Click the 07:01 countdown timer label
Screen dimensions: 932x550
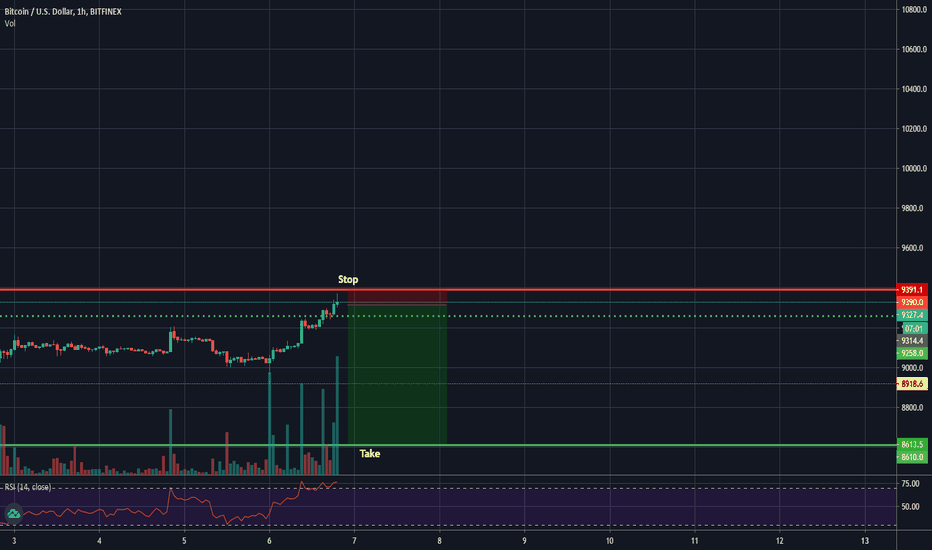pyautogui.click(x=914, y=328)
